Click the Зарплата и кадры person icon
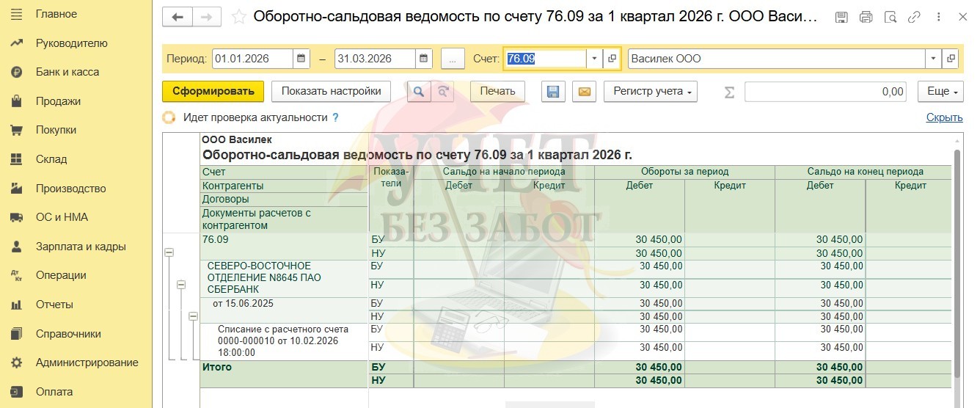 coord(17,247)
